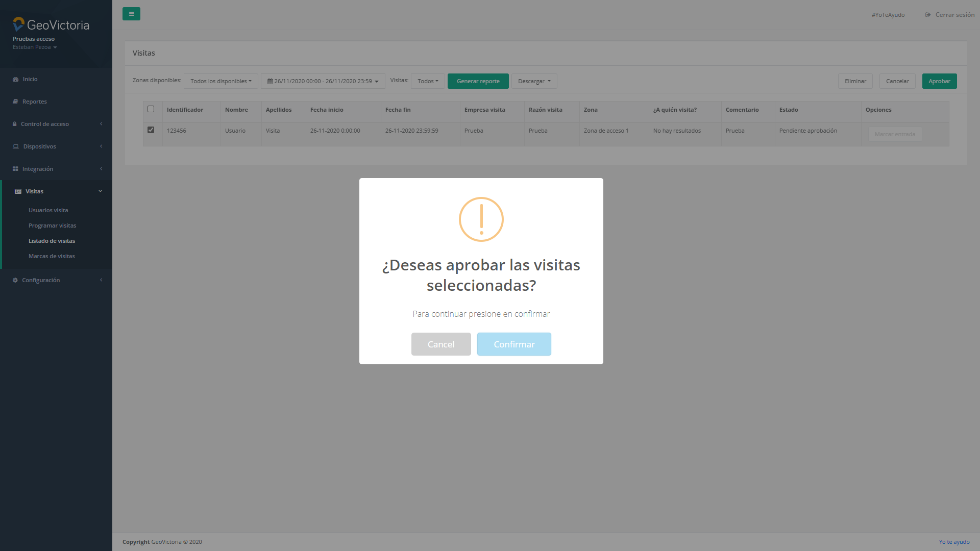Open the Esteban Pezoa user menu

[35, 47]
